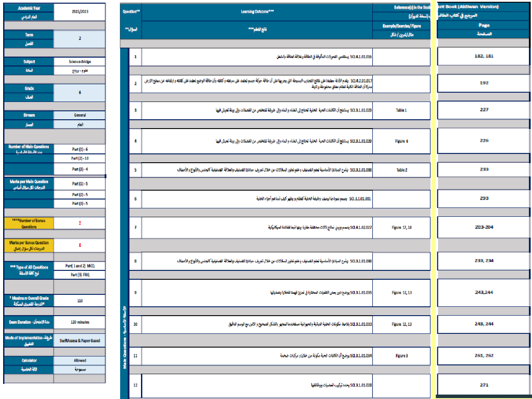
Task: Select the 2022/2023 academic year cell
Action: pyautogui.click(x=80, y=12)
